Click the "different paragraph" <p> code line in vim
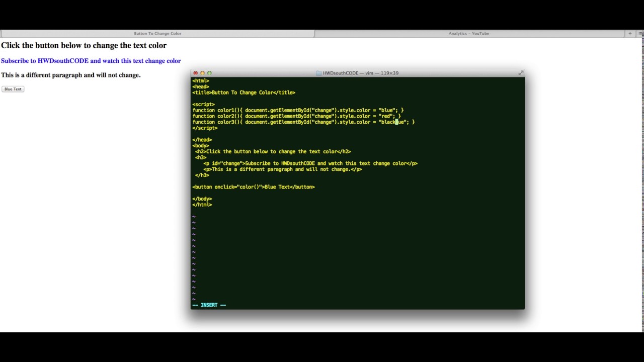The height and width of the screenshot is (362, 644). [283, 169]
